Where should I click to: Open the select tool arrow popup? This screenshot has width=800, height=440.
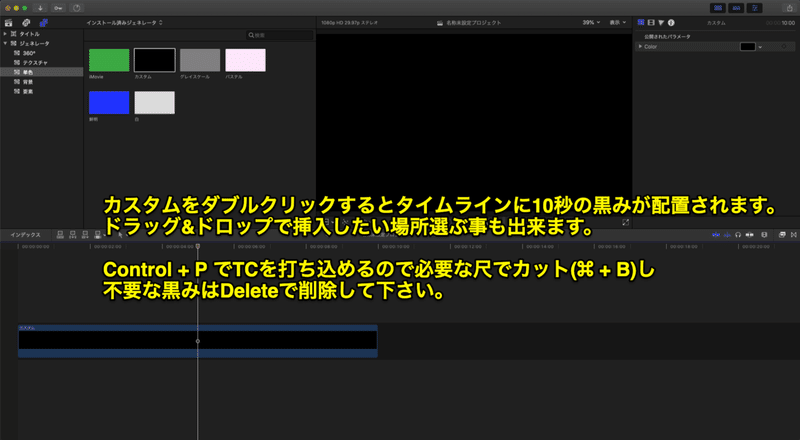[x=121, y=235]
